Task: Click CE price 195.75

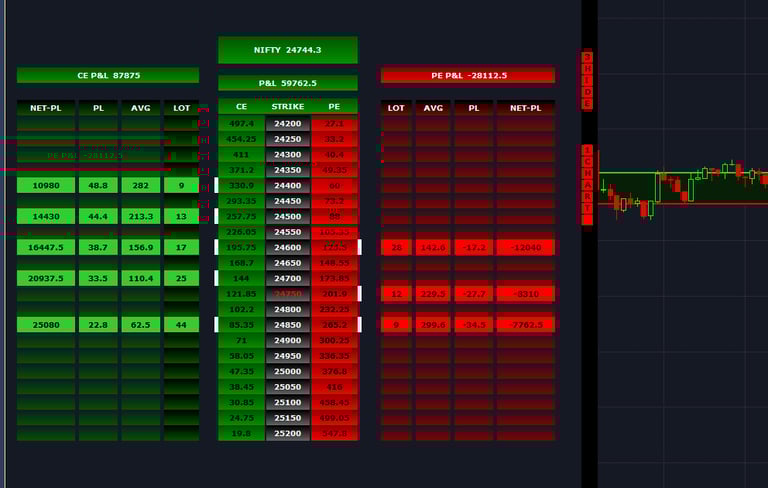Action: [241, 247]
